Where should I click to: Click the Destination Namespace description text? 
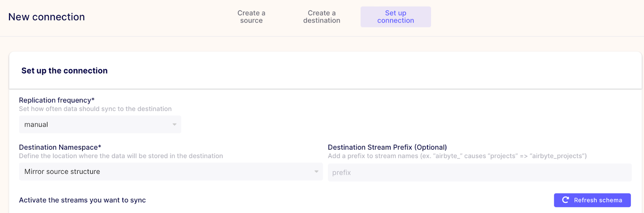pos(121,156)
